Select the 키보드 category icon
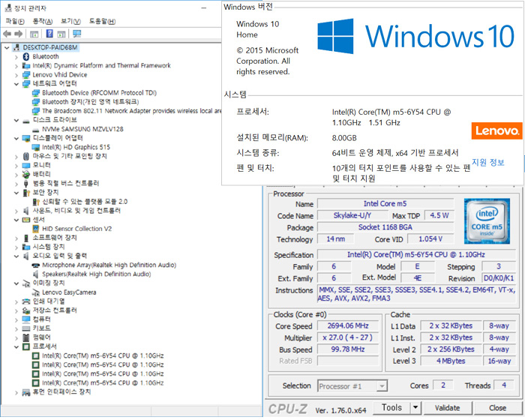 click(26, 328)
